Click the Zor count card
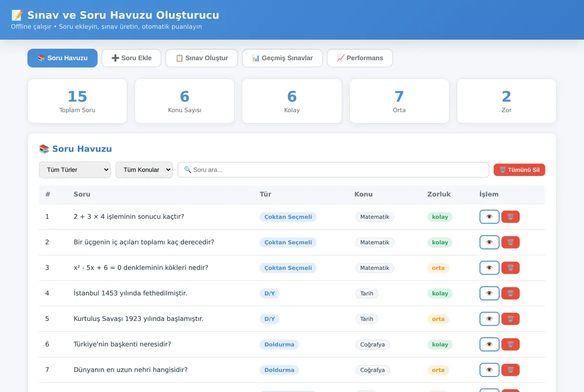 tap(507, 101)
